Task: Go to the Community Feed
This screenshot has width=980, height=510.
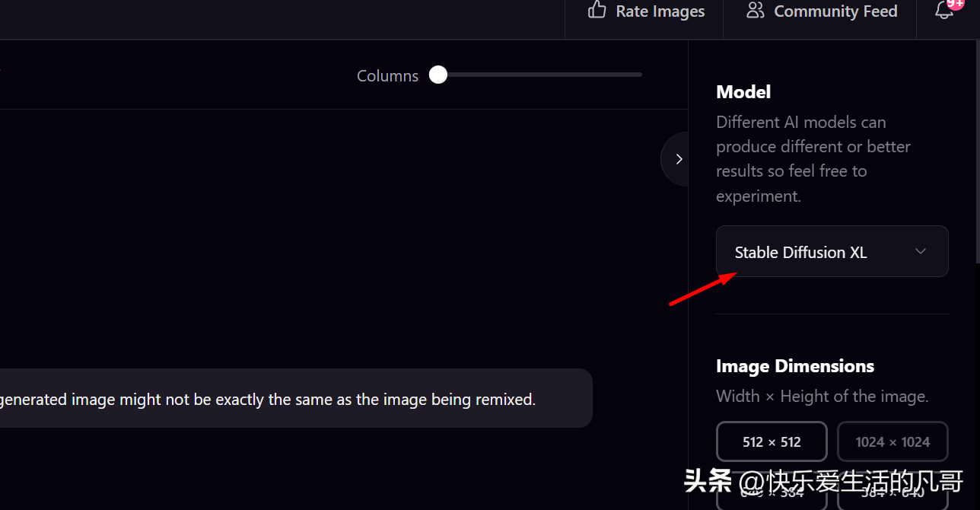Action: [x=835, y=11]
